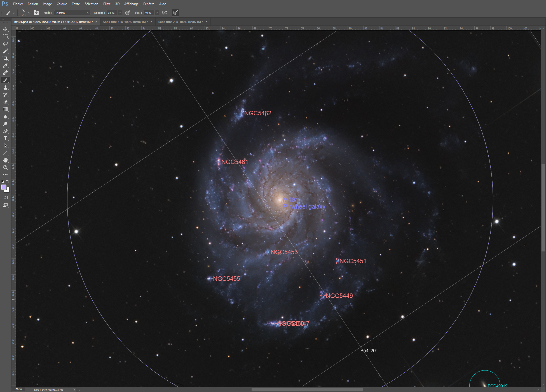The width and height of the screenshot is (546, 392).
Task: Toggle Quick Mask mode
Action: coord(5,198)
